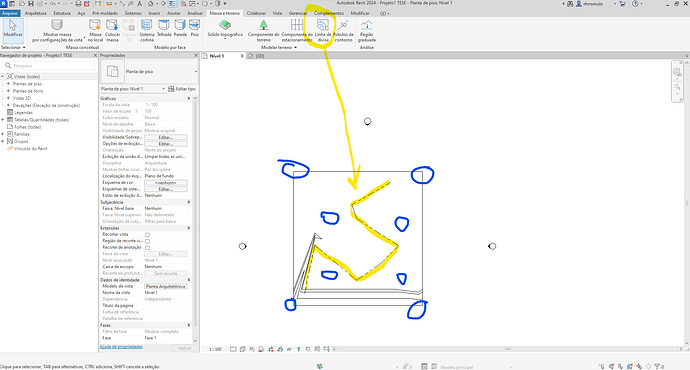Click the Editar tipo button

coord(182,89)
